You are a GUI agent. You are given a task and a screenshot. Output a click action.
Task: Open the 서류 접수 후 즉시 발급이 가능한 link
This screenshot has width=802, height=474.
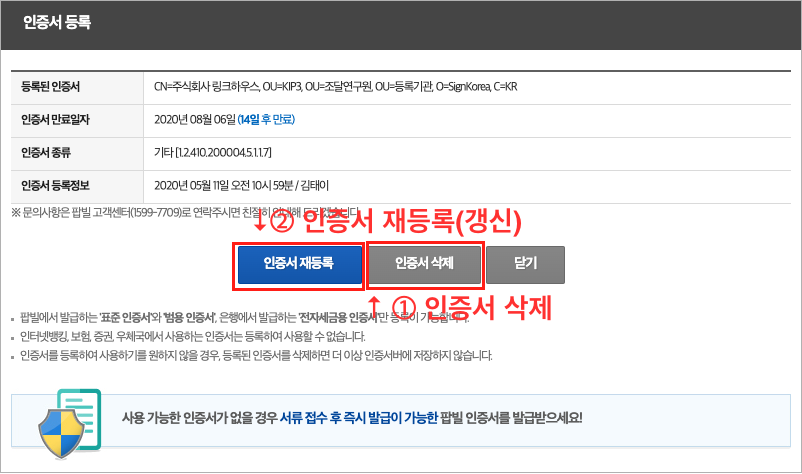359,418
